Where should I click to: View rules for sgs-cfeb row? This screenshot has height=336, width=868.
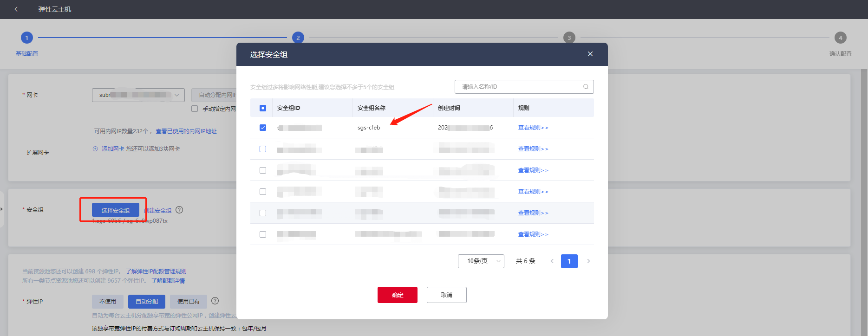533,128
